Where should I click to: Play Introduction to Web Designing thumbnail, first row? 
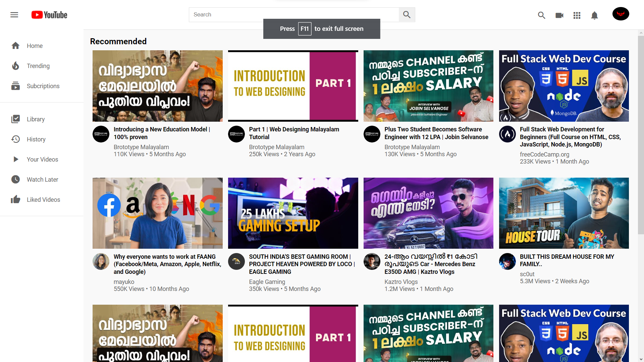coord(293,86)
